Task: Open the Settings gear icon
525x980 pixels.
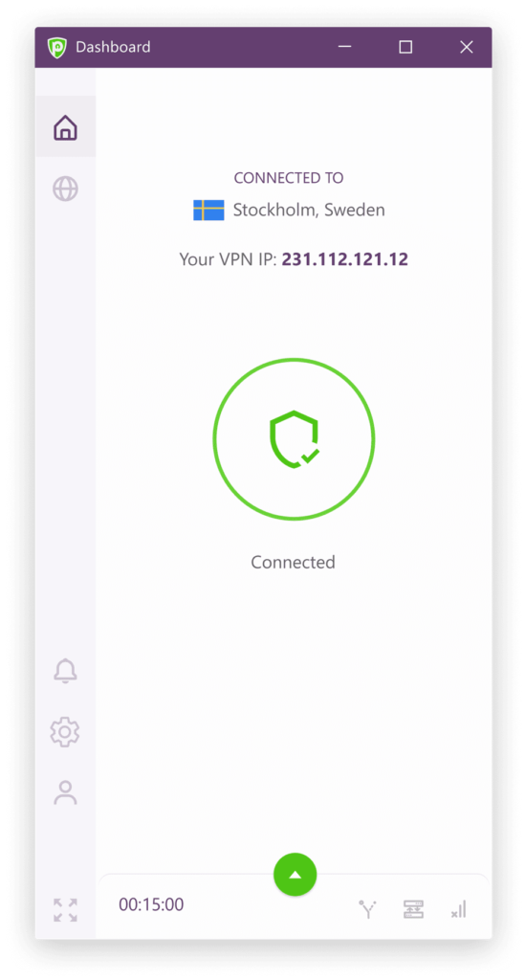Action: [65, 731]
